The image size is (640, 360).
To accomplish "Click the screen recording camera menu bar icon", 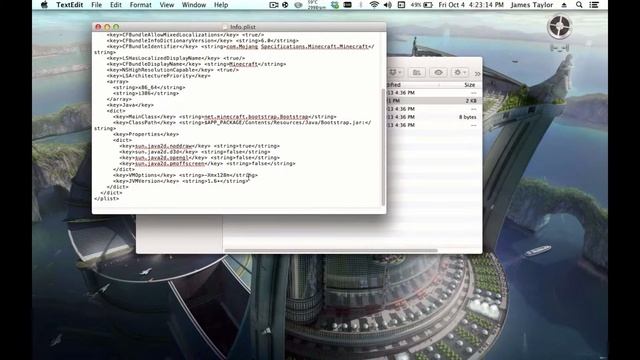I will click(x=273, y=5).
